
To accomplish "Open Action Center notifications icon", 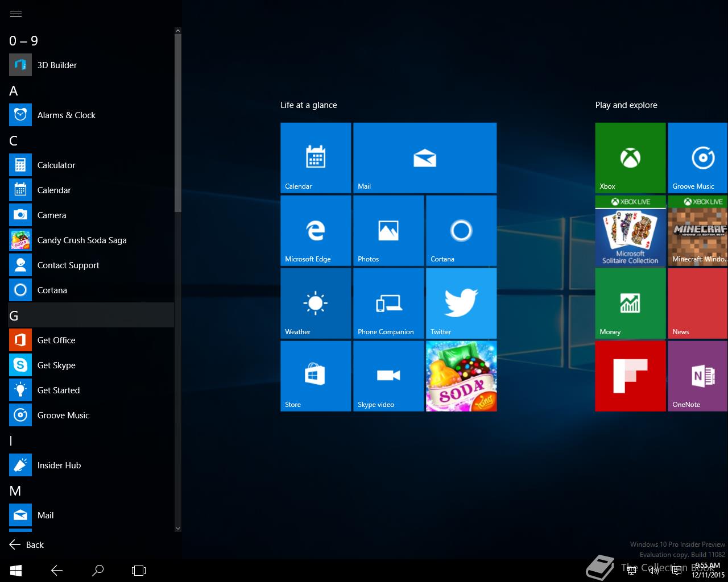I will [x=677, y=571].
